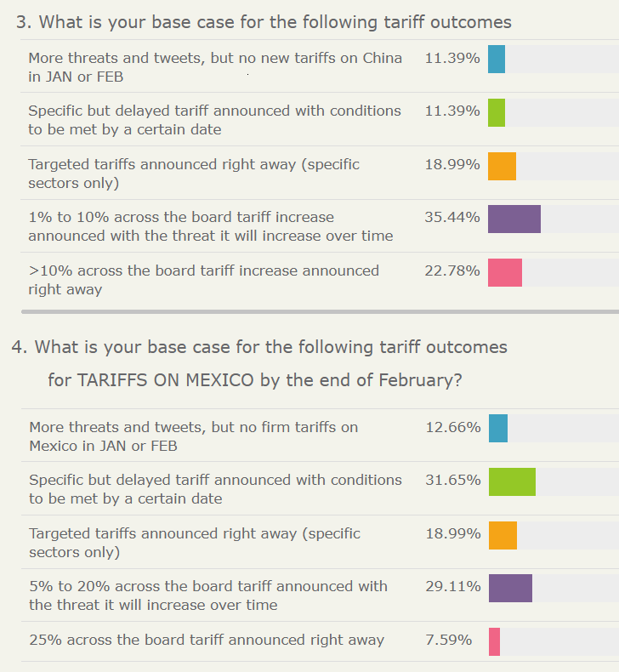Click the 35.44% percentage value
Viewport: 619px width, 672px height.
click(x=452, y=217)
